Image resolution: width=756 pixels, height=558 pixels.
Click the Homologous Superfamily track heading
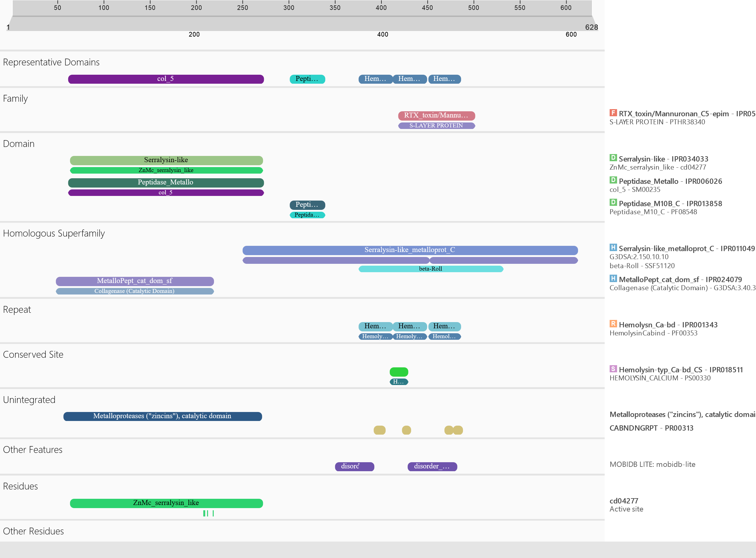coord(54,233)
